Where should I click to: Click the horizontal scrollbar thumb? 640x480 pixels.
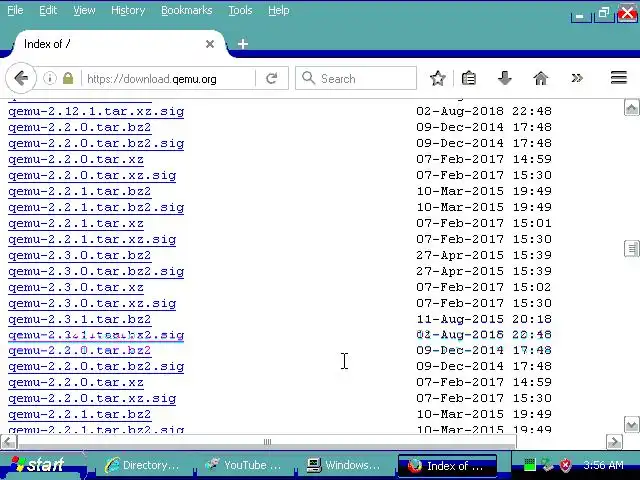pyautogui.click(x=267, y=442)
